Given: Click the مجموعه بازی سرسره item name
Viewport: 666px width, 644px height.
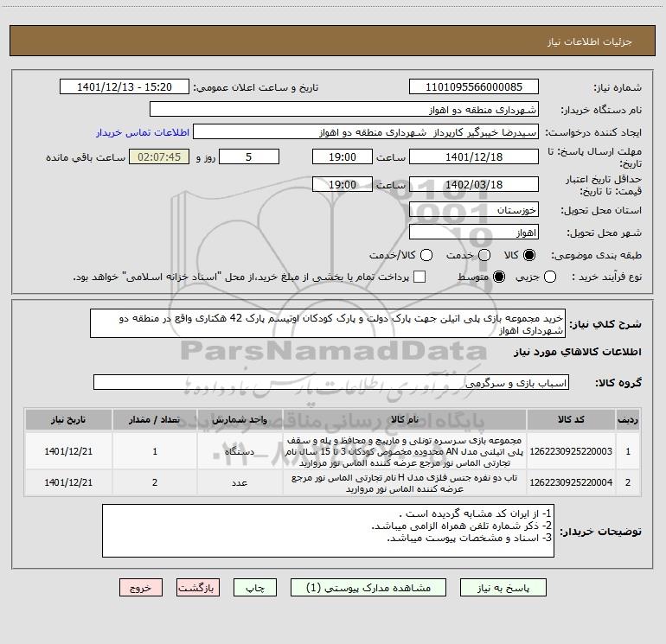Looking at the screenshot, I should coord(405,451).
